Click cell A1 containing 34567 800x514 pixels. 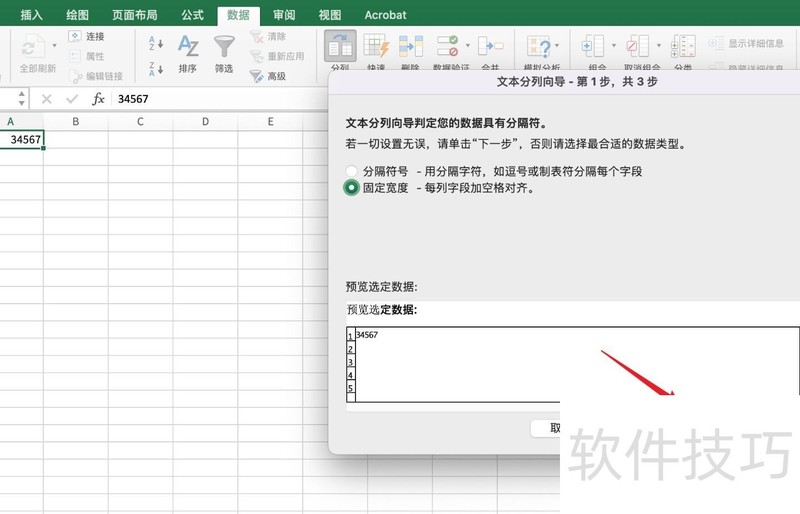click(x=21, y=139)
